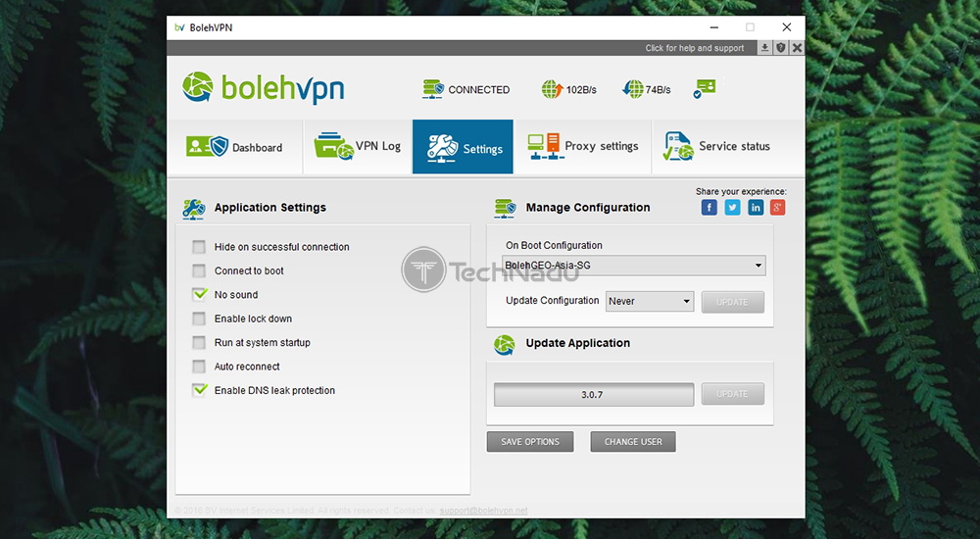
Task: Click the 74B/s download rate text
Action: tap(659, 90)
